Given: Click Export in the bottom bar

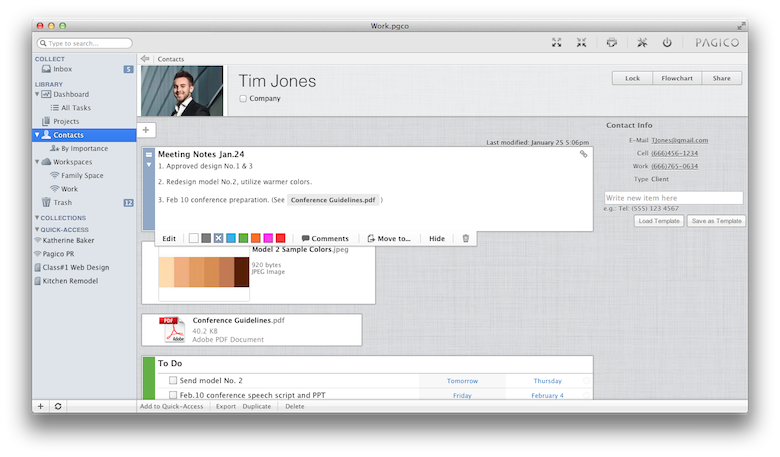Looking at the screenshot, I should [226, 406].
